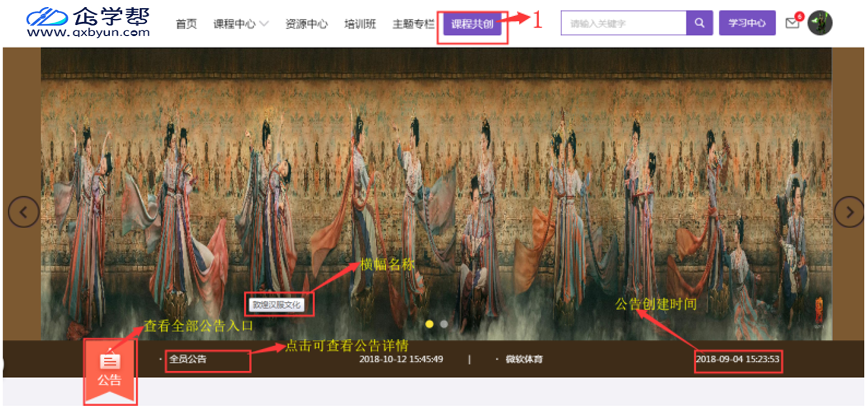Open the user avatar profile
Viewport: 868px width, 406px height.
[x=820, y=23]
